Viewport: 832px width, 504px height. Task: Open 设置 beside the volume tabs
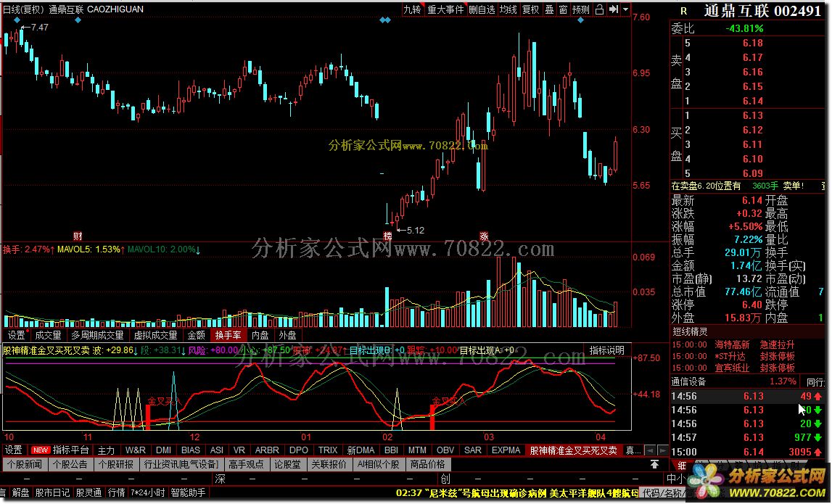[x=16, y=335]
